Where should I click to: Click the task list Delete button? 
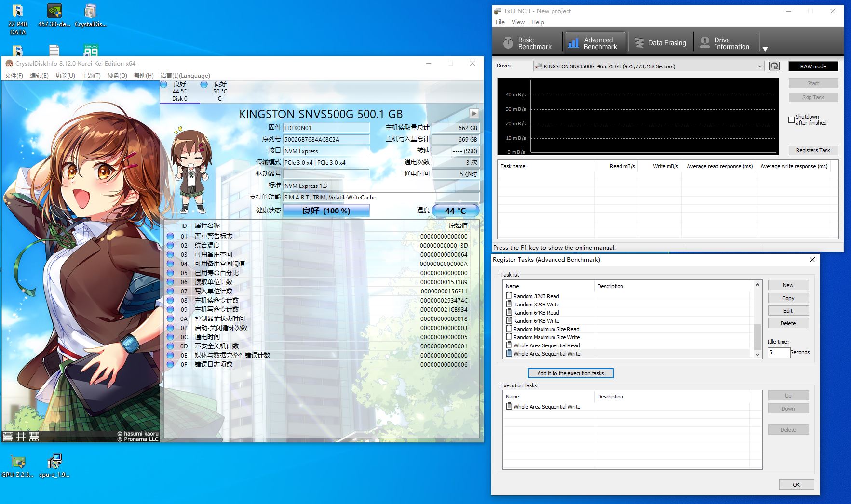click(788, 323)
